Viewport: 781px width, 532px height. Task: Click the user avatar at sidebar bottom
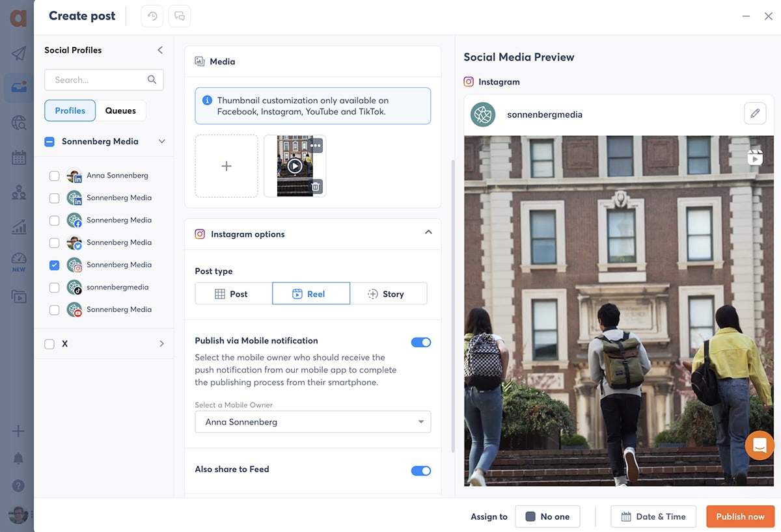(18, 514)
